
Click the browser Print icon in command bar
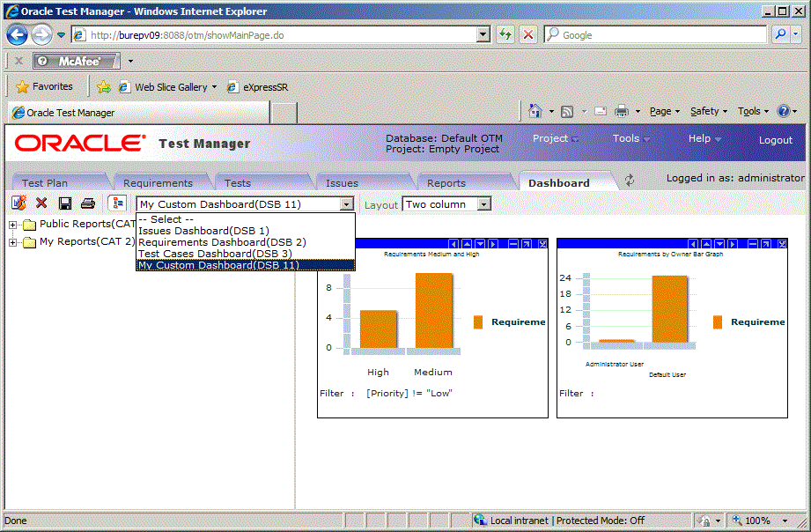pos(621,111)
